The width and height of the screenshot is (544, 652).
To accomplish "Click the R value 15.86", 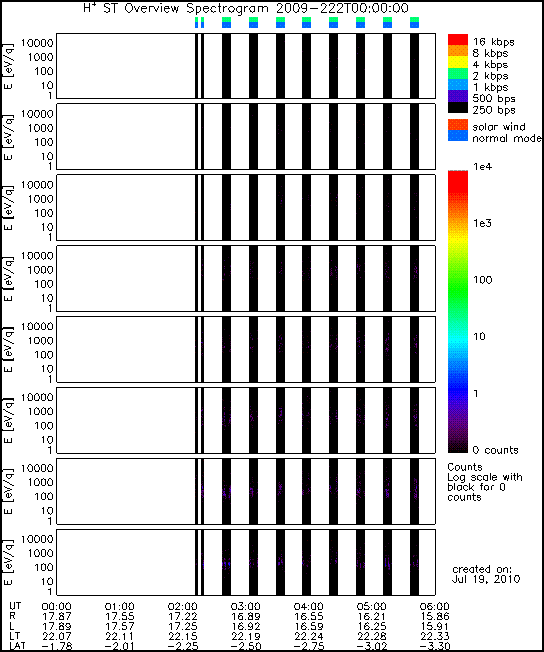I will pyautogui.click(x=434, y=617).
